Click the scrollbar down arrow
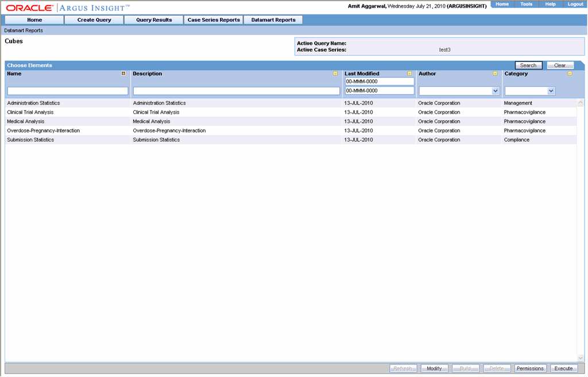The width and height of the screenshot is (588, 377). pos(581,358)
